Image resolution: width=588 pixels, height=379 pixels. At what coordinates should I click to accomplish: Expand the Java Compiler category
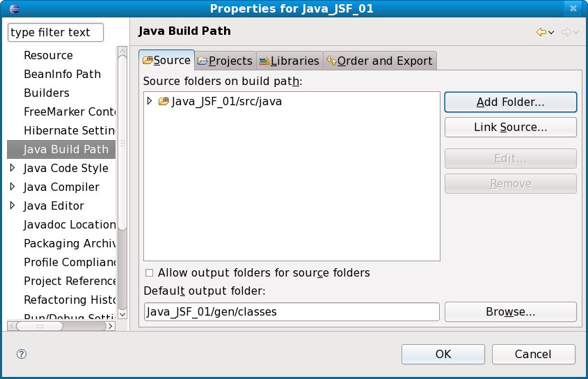[13, 187]
